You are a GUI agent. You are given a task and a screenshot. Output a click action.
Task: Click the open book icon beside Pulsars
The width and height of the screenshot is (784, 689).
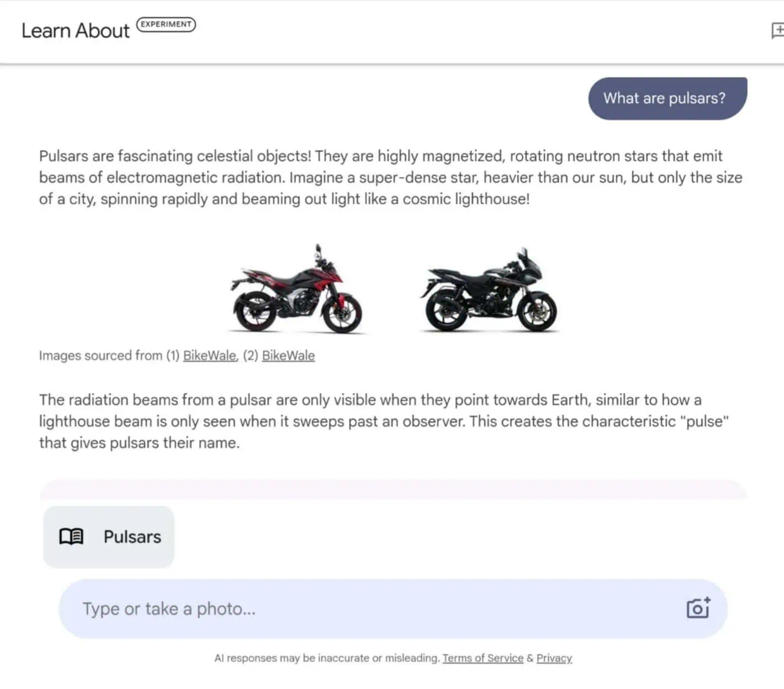coord(71,537)
